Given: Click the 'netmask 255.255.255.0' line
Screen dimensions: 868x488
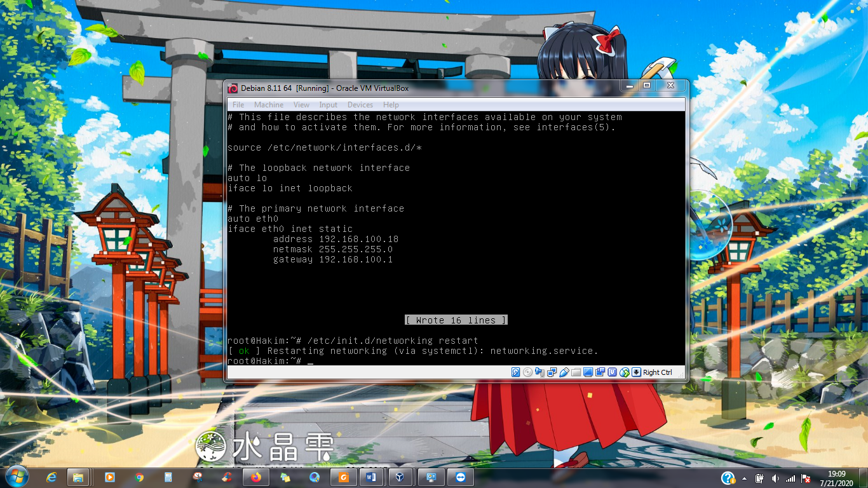Looking at the screenshot, I should coord(333,249).
